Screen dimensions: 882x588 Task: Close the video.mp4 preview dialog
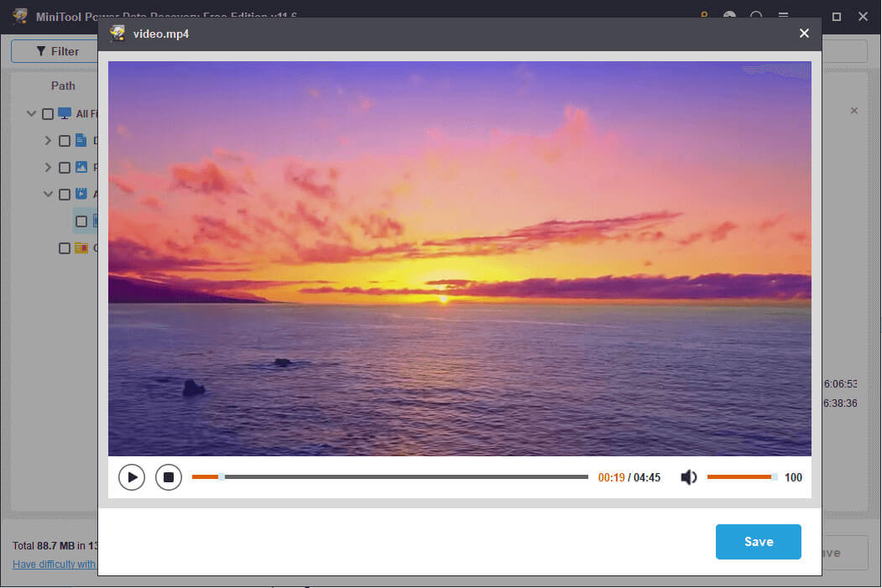click(x=805, y=34)
